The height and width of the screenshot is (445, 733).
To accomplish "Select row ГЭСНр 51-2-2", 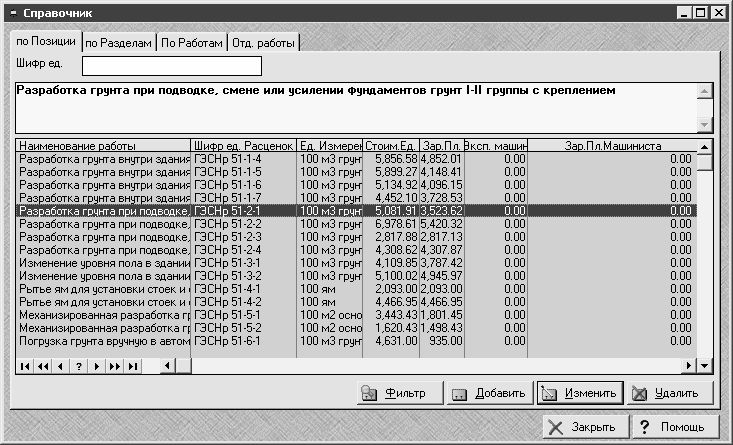I will point(356,224).
